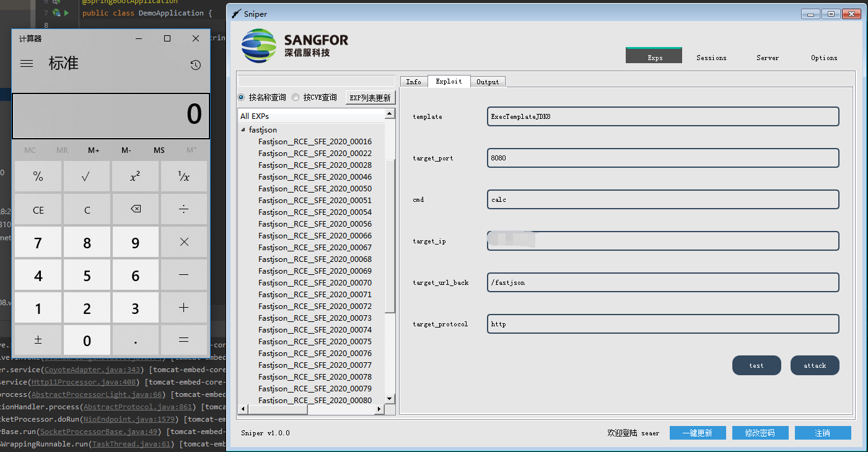The image size is (868, 452).
Task: Select the search-by-CVE radio button
Action: click(296, 97)
